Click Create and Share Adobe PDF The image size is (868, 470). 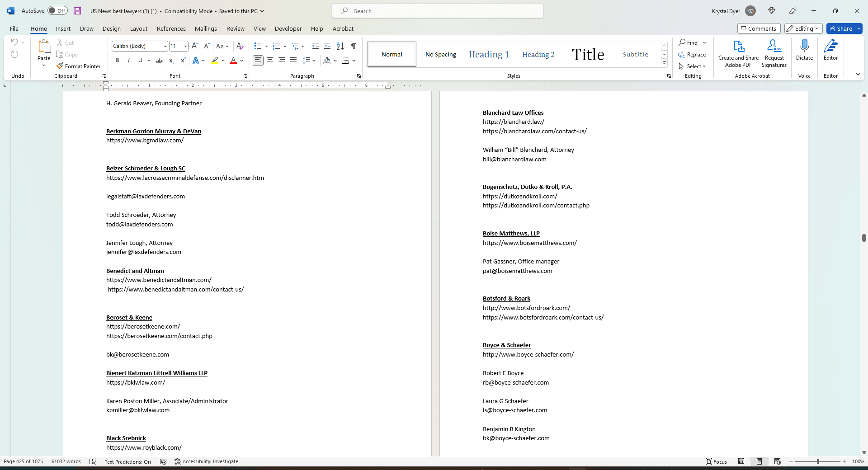738,54
